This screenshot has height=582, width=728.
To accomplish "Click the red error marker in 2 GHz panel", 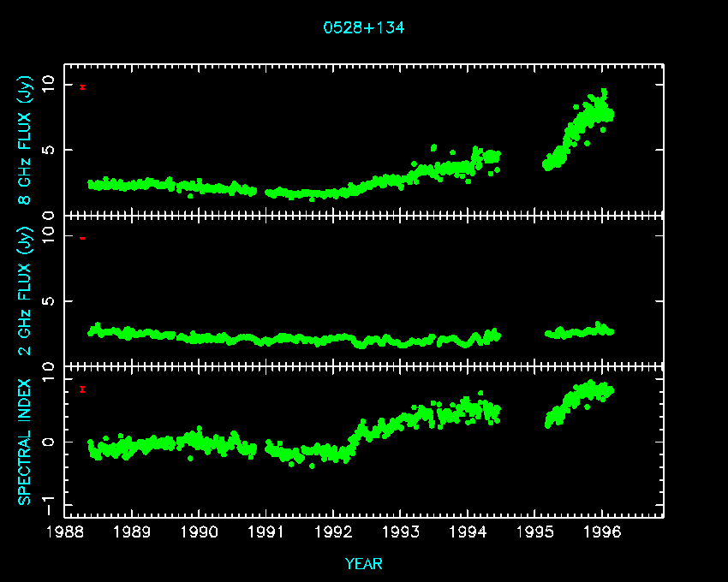I will 82,238.
